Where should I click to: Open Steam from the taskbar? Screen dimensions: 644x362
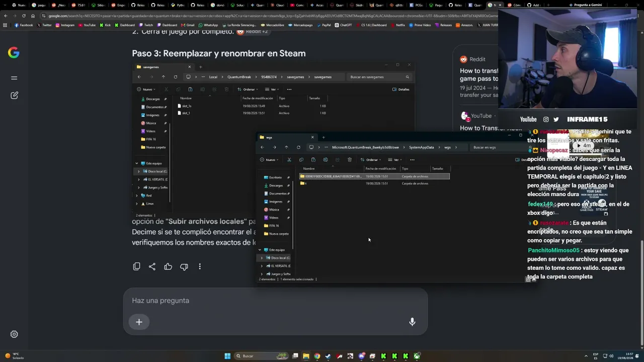pos(328,356)
